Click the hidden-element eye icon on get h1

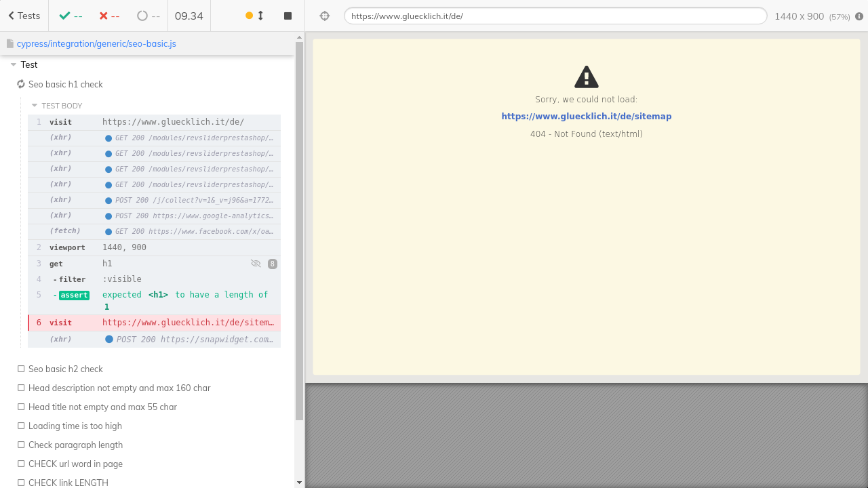[256, 264]
